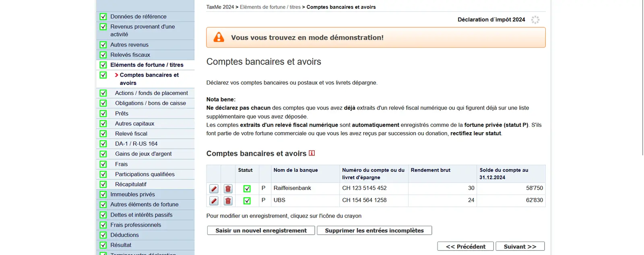Continue with Suivant button
The image size is (644, 255).
coord(520,246)
